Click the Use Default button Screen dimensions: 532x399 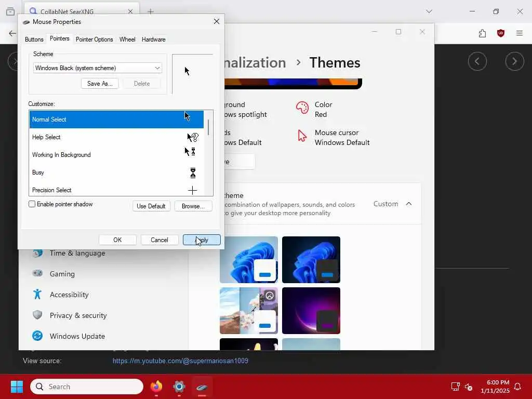click(151, 206)
